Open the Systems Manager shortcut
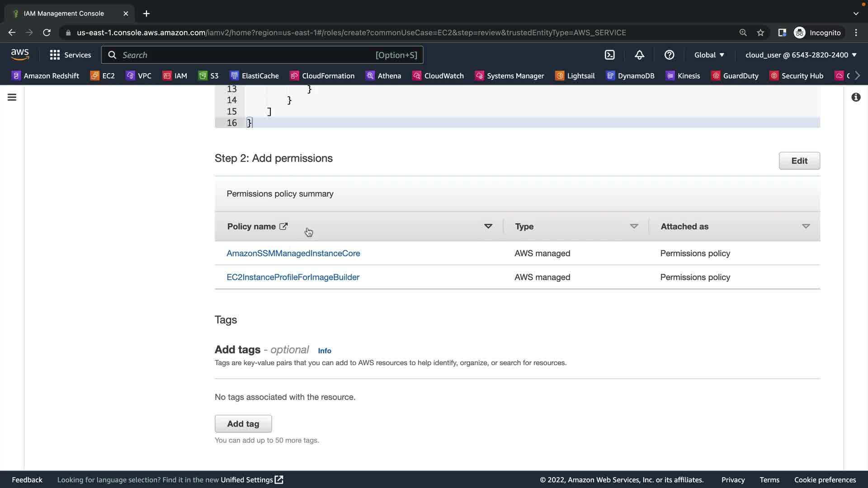The image size is (868, 488). [509, 75]
